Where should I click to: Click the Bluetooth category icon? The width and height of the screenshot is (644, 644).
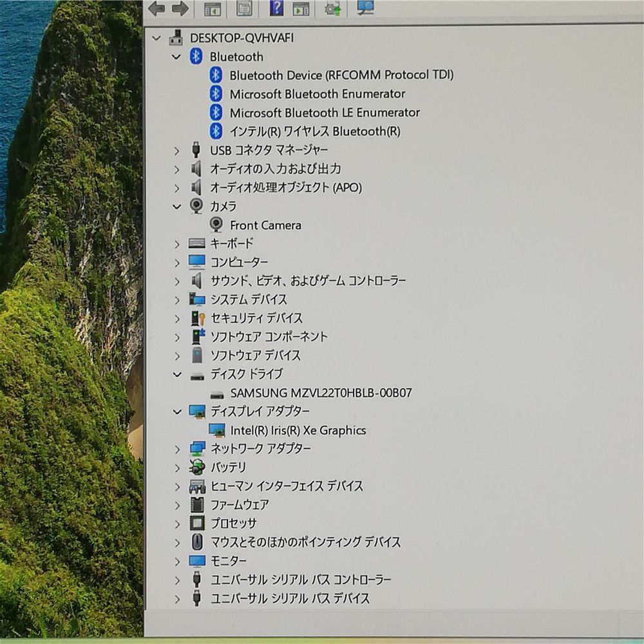196,56
